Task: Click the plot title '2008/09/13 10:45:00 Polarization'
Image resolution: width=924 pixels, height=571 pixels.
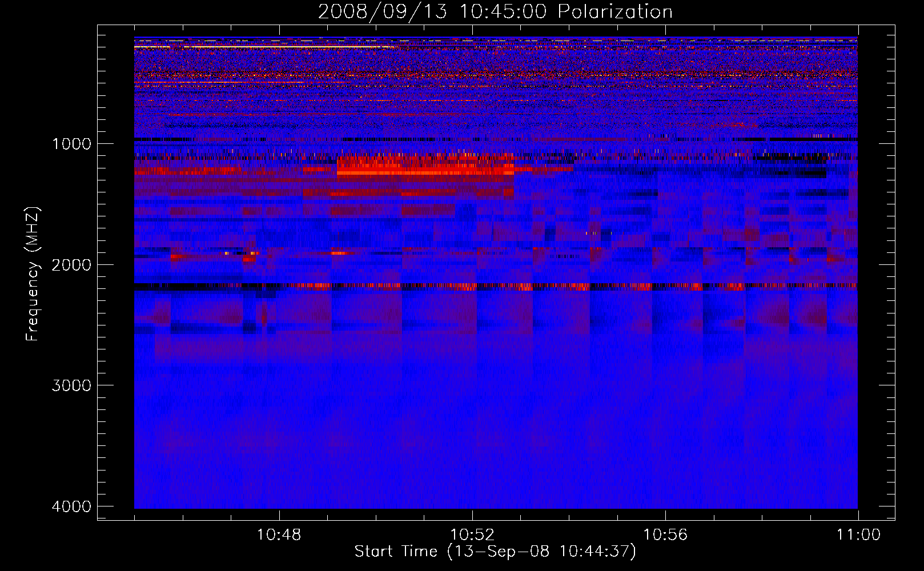Action: click(x=495, y=11)
